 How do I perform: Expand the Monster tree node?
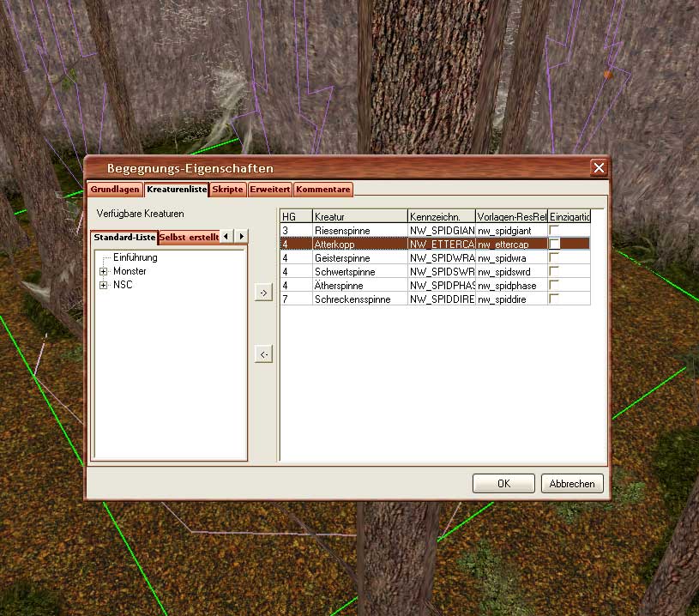(104, 271)
